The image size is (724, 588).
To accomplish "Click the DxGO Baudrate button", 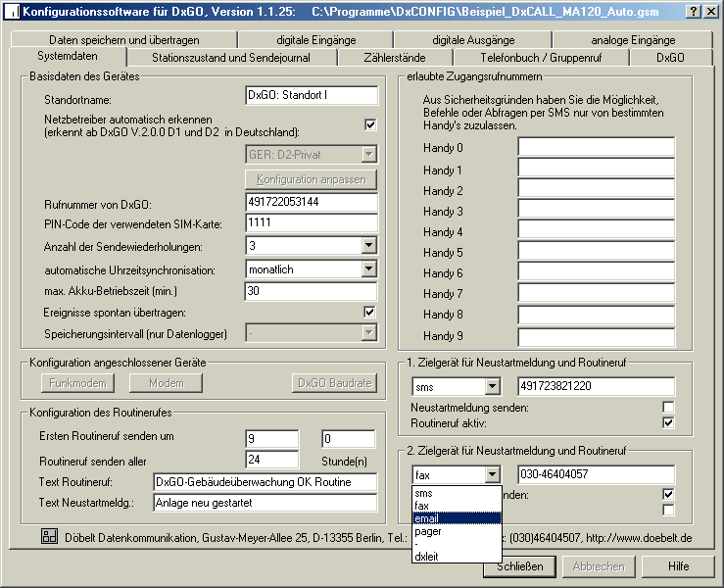I will (x=334, y=383).
